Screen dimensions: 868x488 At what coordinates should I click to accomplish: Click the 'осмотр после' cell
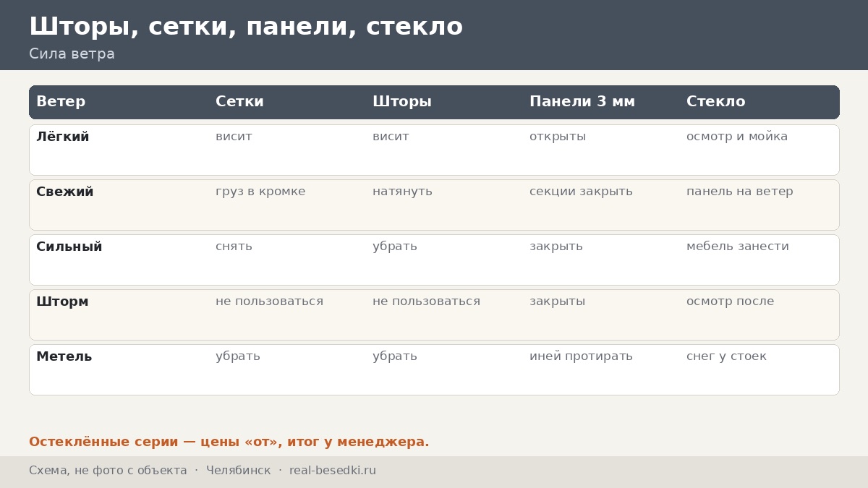[731, 301]
